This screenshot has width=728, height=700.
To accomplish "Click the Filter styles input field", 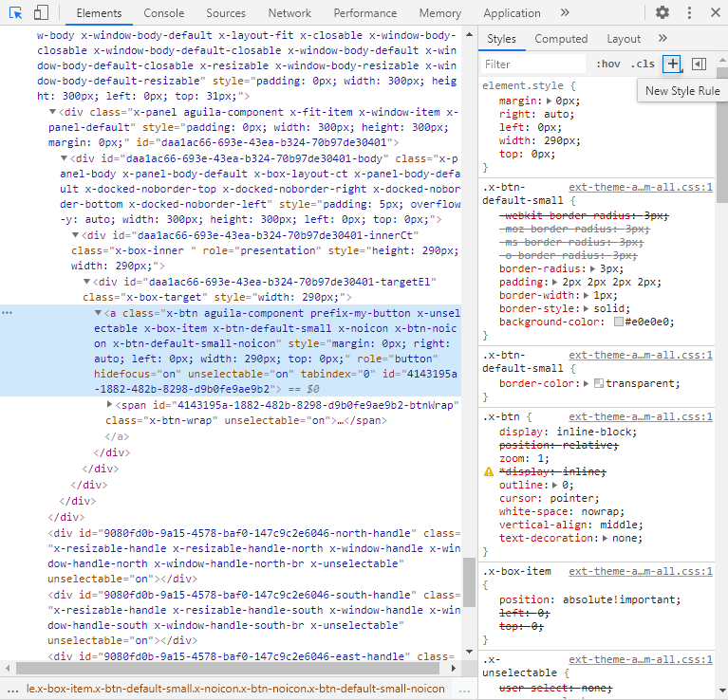I will point(533,64).
